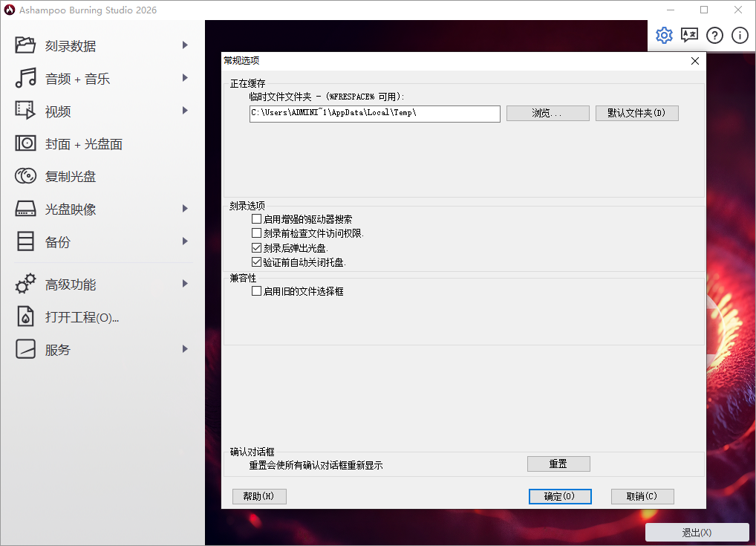Confirm settings with the 确定 button
This screenshot has width=756, height=546.
click(x=560, y=496)
